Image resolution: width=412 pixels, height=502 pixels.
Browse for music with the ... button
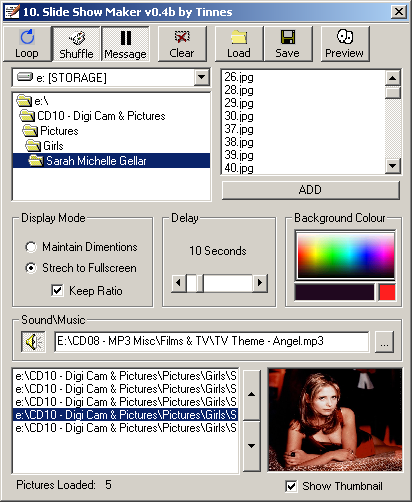pos(384,342)
